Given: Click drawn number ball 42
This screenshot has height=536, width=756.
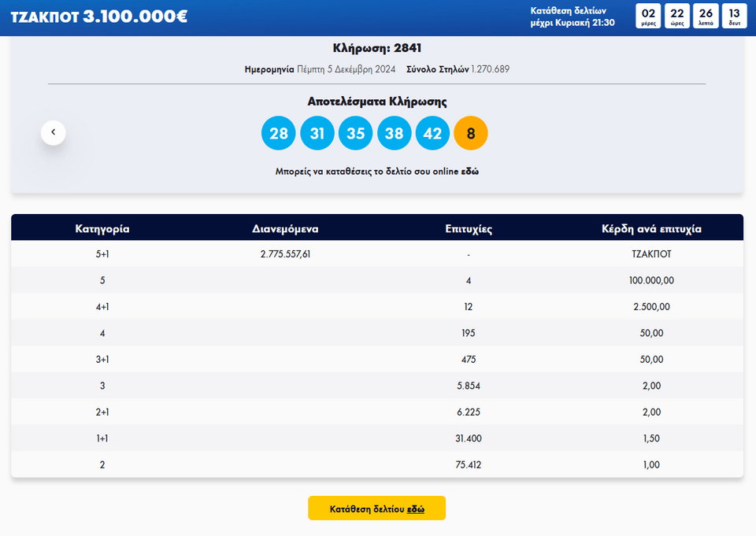Looking at the screenshot, I should pyautogui.click(x=432, y=133).
